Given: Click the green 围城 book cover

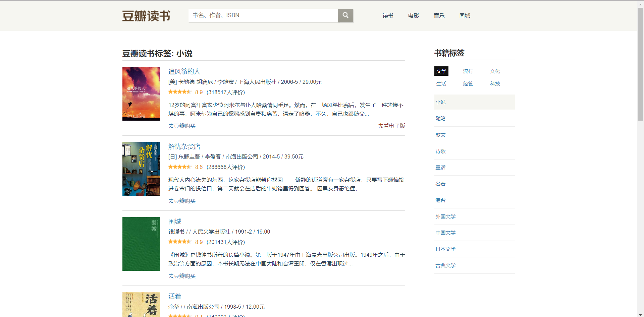Looking at the screenshot, I should click(x=141, y=244).
